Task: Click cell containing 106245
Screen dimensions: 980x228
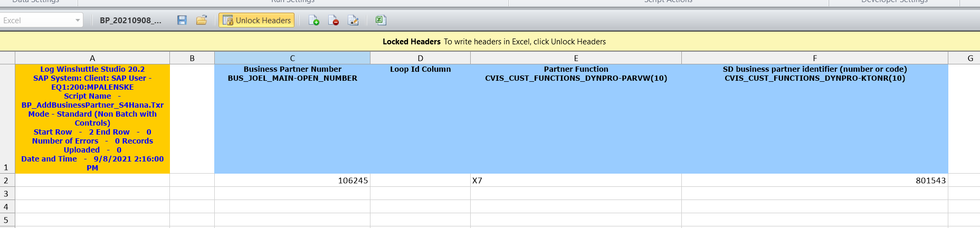Action: tap(292, 180)
